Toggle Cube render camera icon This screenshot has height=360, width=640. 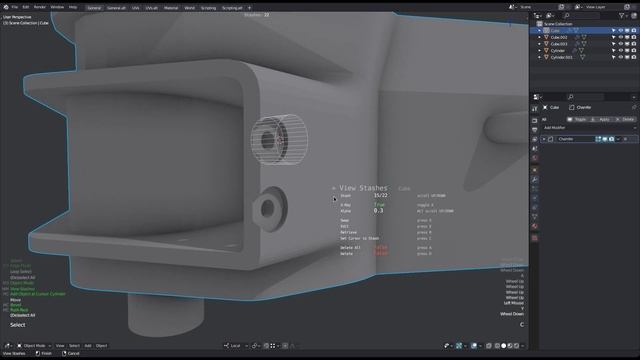tap(634, 31)
